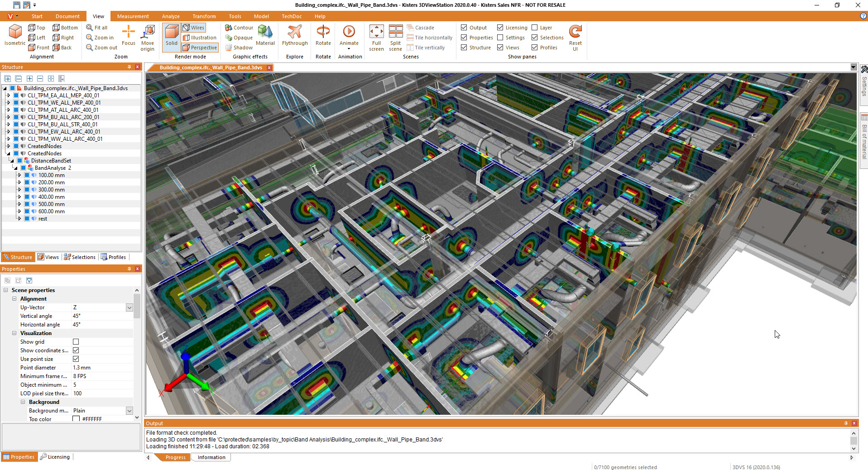868x470 pixels.
Task: Enable Contour graphic effect
Action: (239, 28)
